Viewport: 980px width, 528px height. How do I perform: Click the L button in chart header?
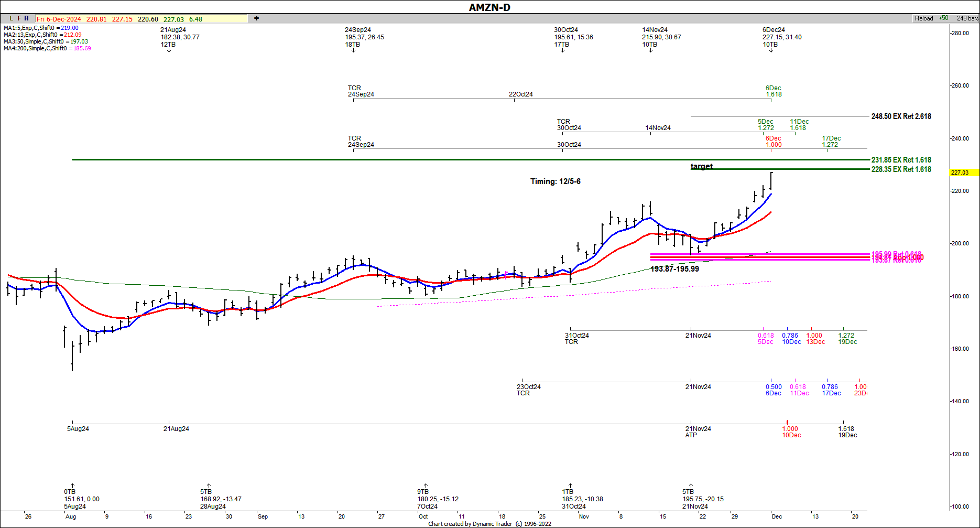tap(12, 18)
